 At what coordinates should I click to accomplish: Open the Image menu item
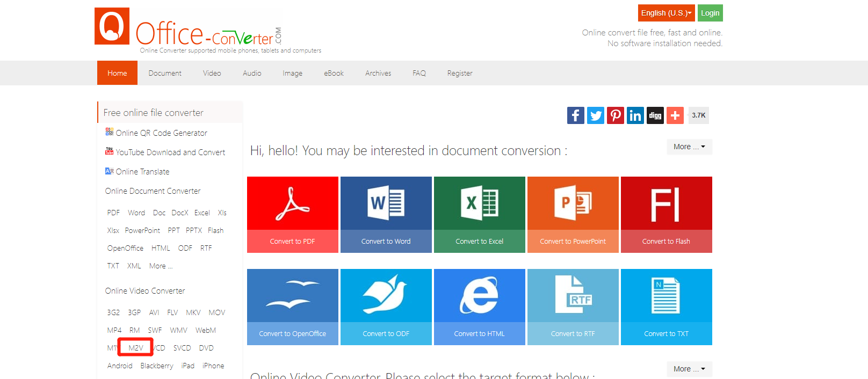(x=293, y=73)
